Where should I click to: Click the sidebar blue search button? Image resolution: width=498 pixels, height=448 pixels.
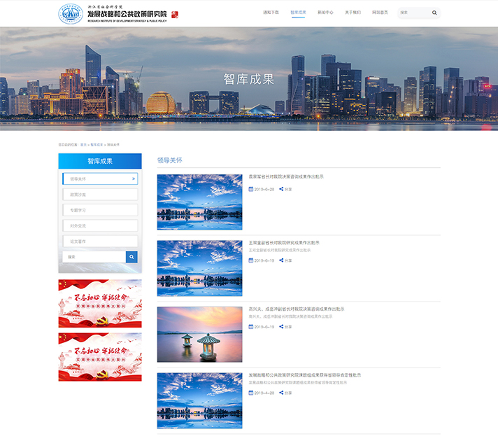[131, 257]
